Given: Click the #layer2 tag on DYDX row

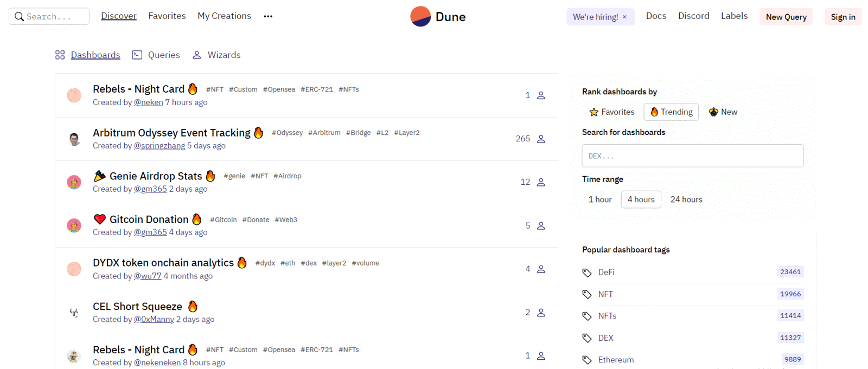Looking at the screenshot, I should pyautogui.click(x=334, y=263).
